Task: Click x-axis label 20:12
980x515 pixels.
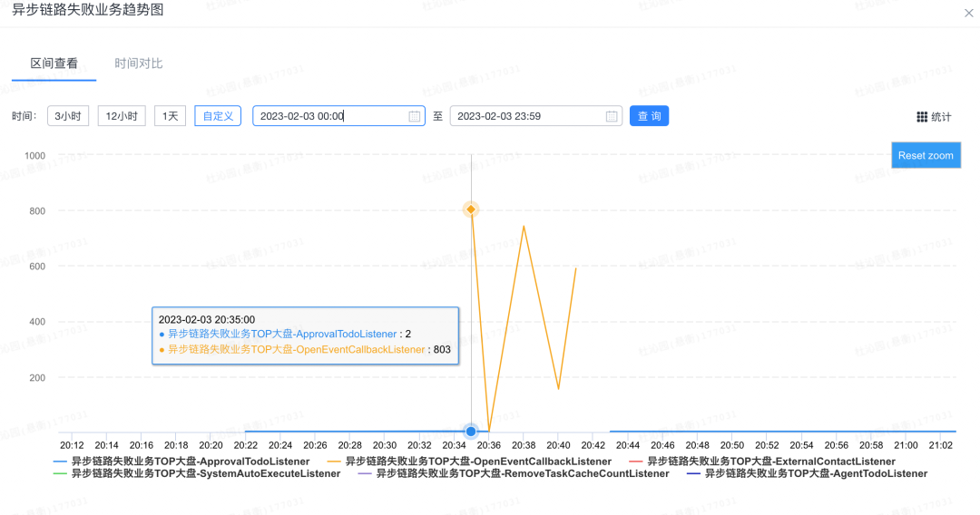Action: click(72, 446)
